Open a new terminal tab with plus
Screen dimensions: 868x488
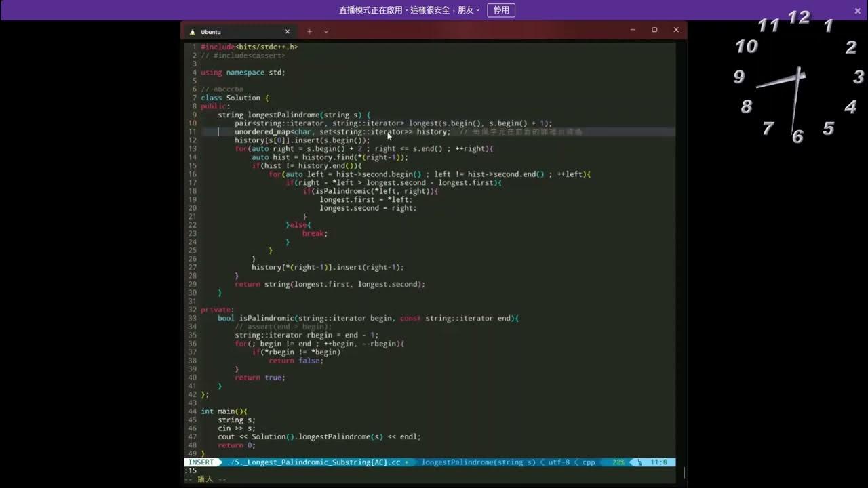[309, 31]
